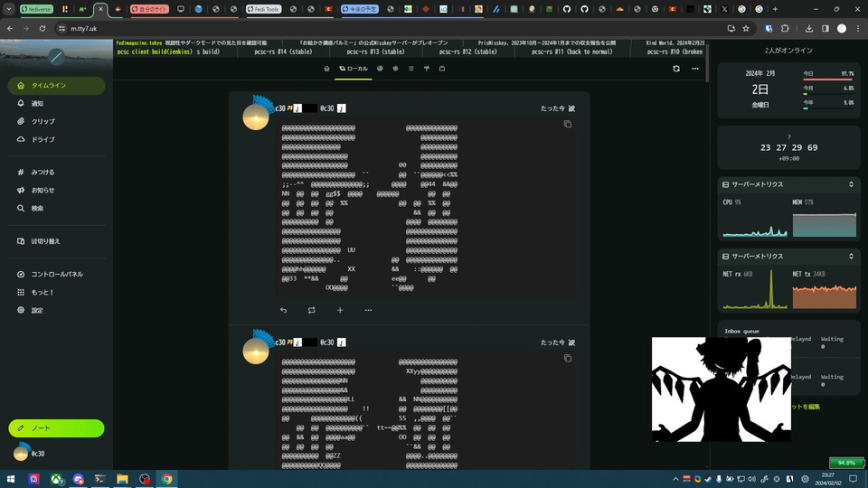This screenshot has width=868, height=488.
Task: Open the Home timeline tab icon
Action: tap(326, 69)
